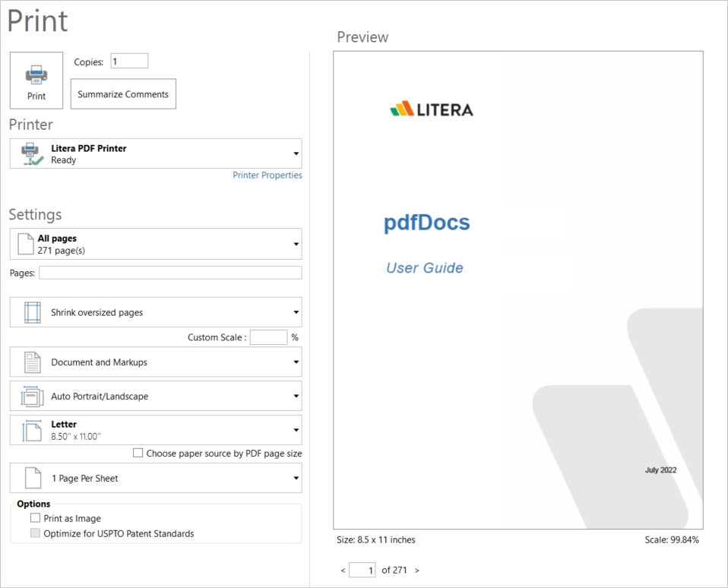The image size is (728, 588).
Task: Click the 1 Page Per Sheet page icon
Action: pos(33,478)
